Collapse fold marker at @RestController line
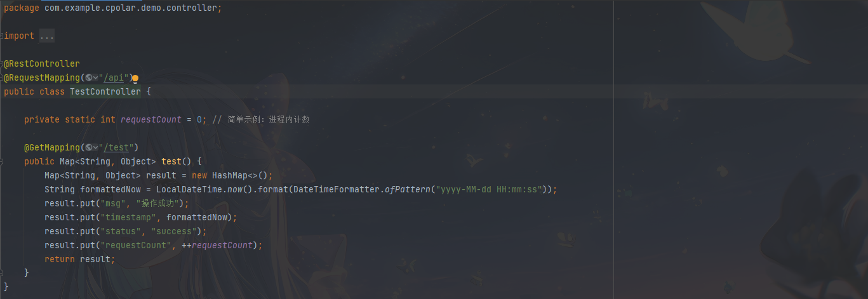This screenshot has height=299, width=868. [2, 64]
